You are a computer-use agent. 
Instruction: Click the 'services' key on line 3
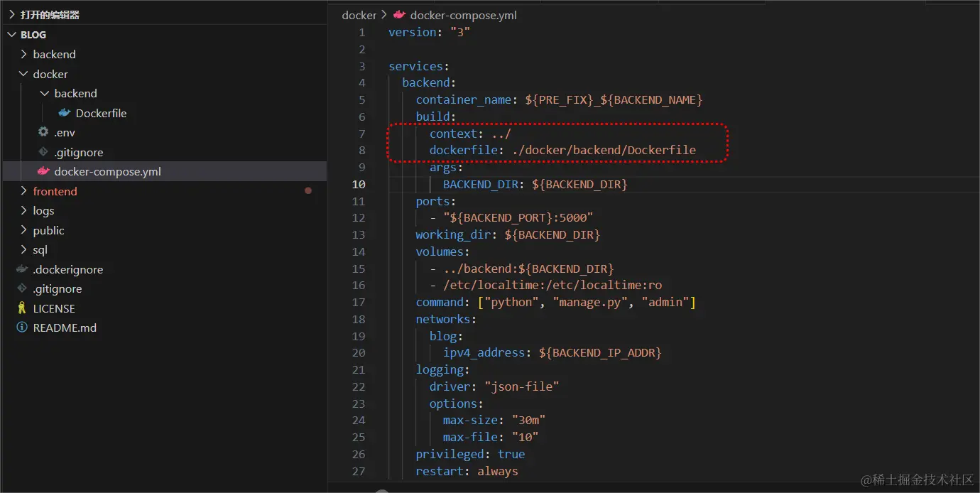pos(416,66)
